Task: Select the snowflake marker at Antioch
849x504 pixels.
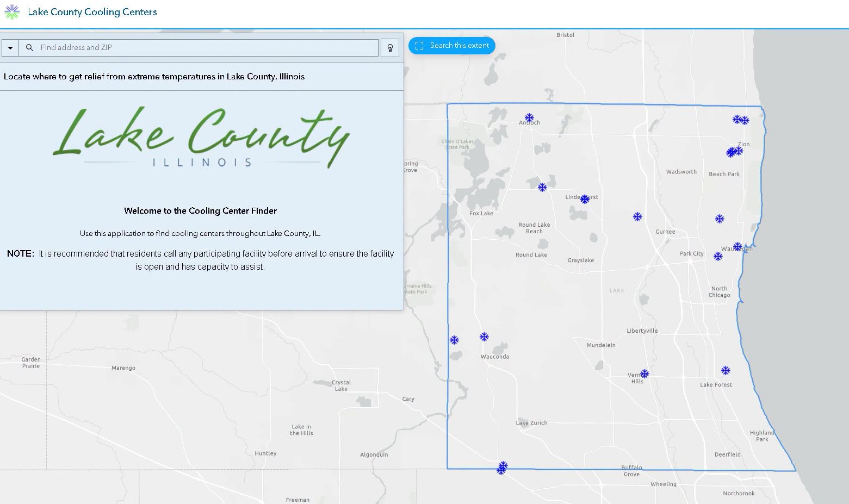Action: pos(529,118)
